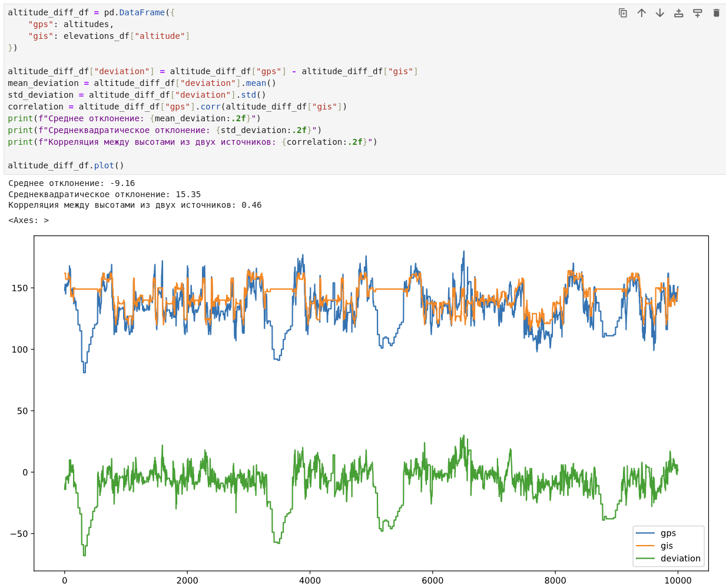Click the green deviation line sample in legend

pos(645,559)
